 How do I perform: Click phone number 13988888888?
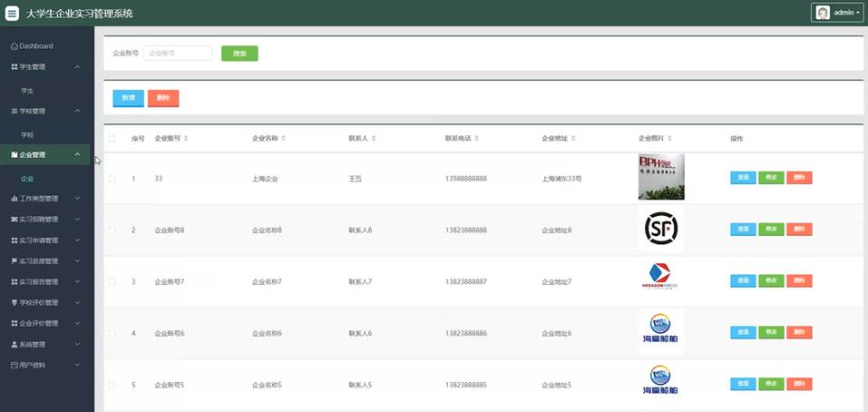pyautogui.click(x=466, y=179)
